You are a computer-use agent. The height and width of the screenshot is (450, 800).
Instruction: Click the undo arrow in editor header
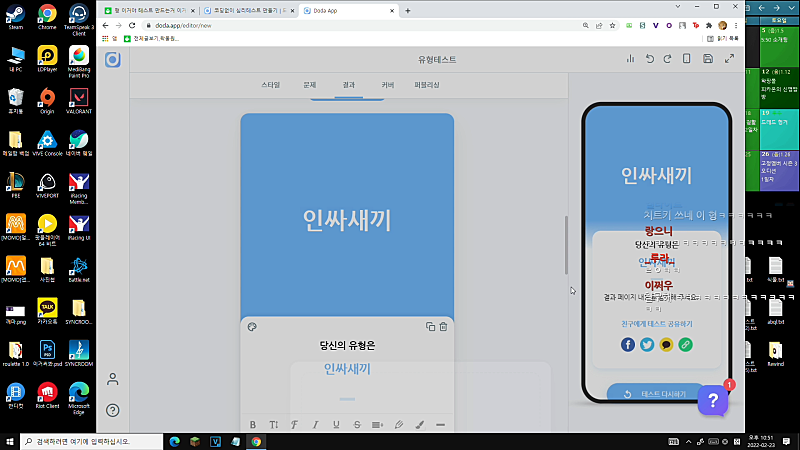click(x=649, y=59)
